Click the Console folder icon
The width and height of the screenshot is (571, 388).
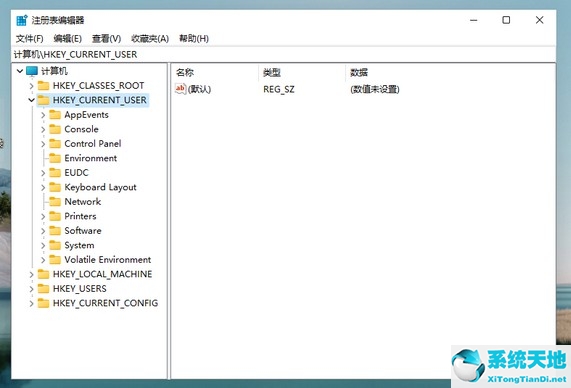(55, 129)
